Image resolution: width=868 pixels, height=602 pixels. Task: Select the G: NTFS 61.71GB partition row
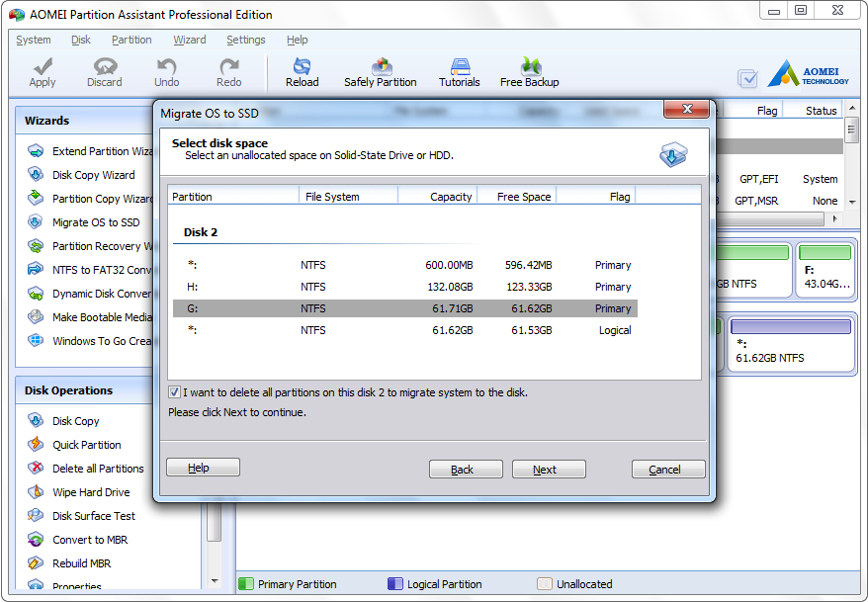pyautogui.click(x=405, y=308)
